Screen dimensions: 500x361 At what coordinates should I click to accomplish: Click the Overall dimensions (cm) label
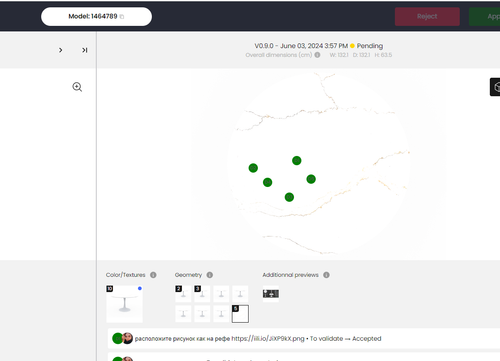(x=279, y=55)
